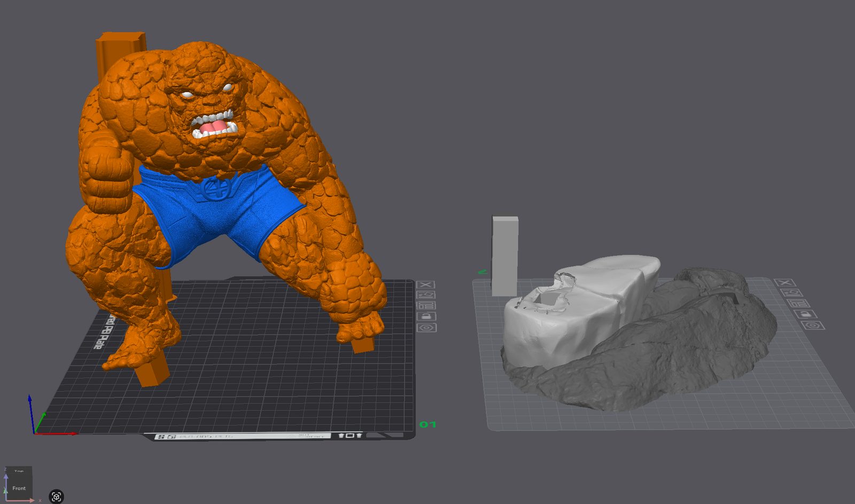Select the blue shorts part
The image size is (855, 504).
coord(219,214)
